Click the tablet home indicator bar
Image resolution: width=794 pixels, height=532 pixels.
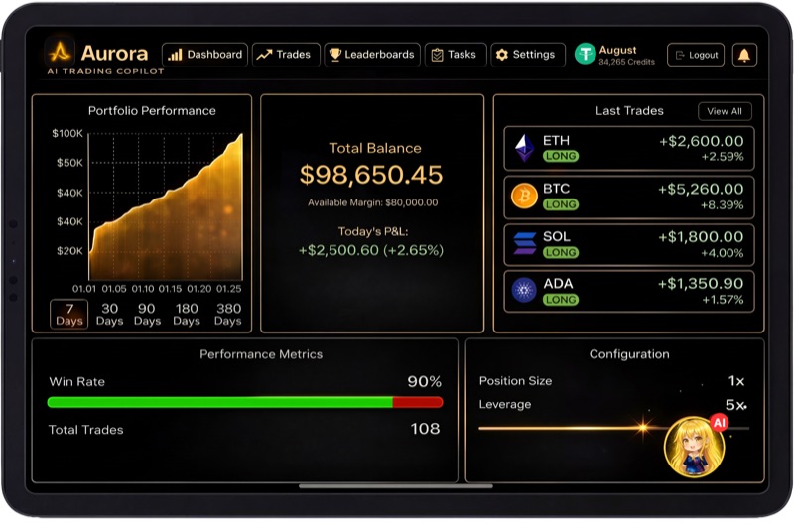(x=396, y=486)
